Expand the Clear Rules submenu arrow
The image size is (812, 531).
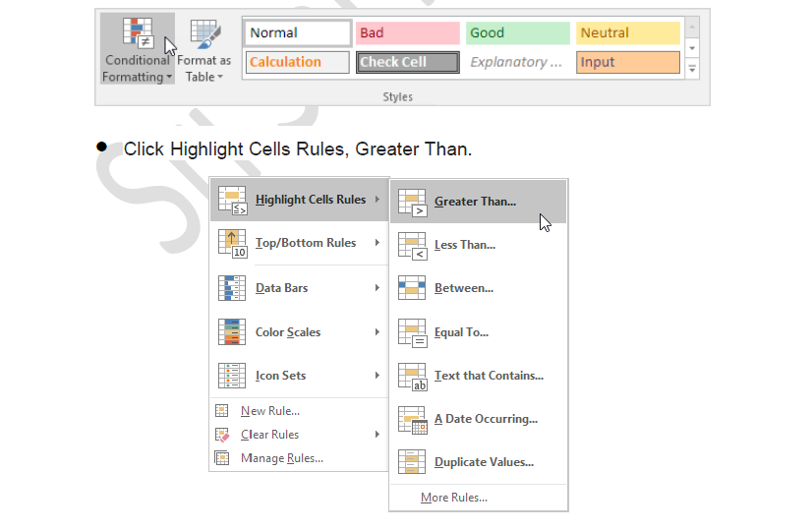377,435
